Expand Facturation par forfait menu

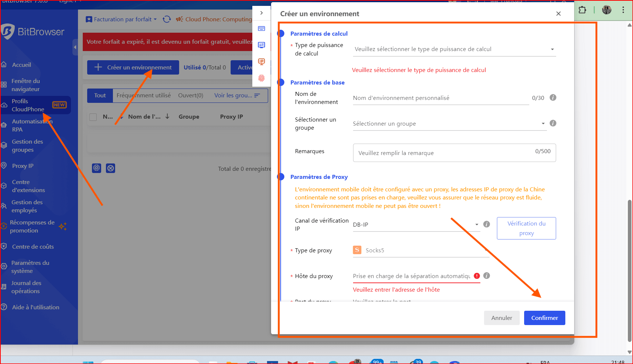[121, 19]
